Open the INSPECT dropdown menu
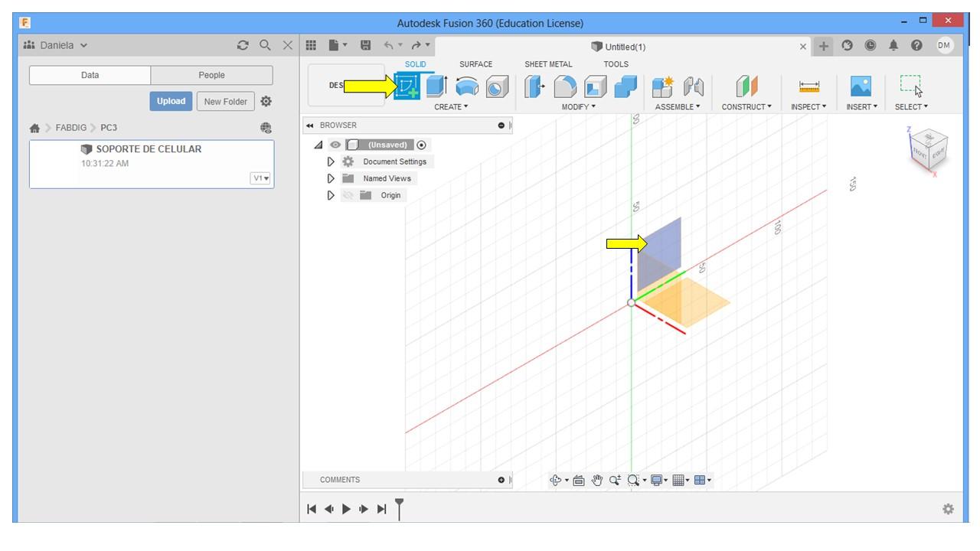 [808, 107]
